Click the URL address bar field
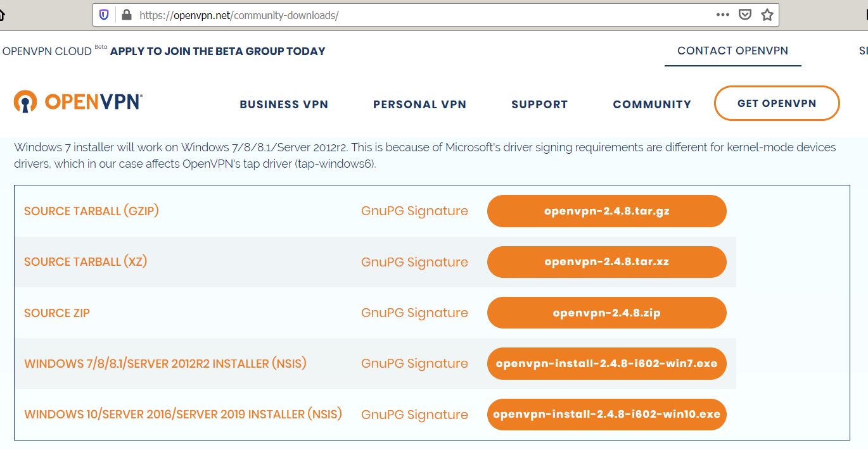 point(418,15)
